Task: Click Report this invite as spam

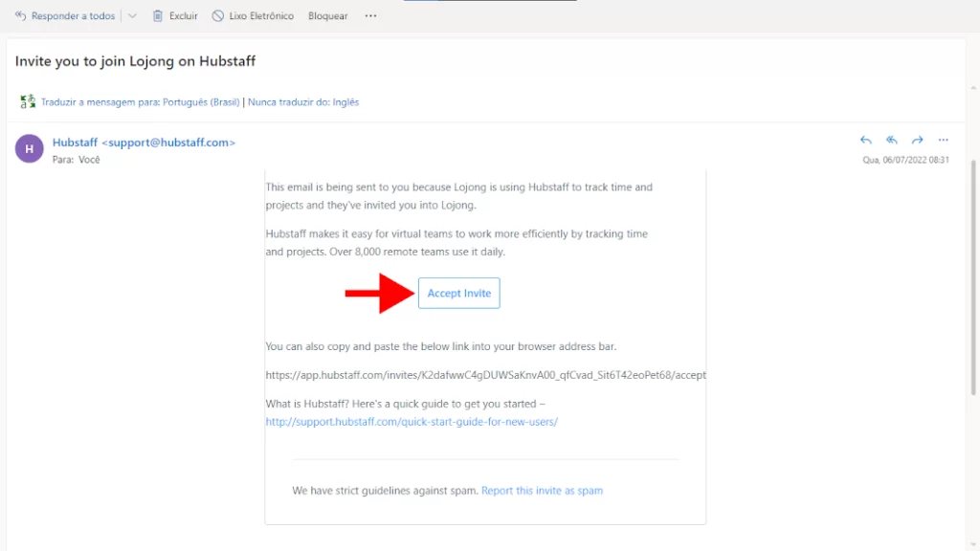Action: tap(542, 491)
